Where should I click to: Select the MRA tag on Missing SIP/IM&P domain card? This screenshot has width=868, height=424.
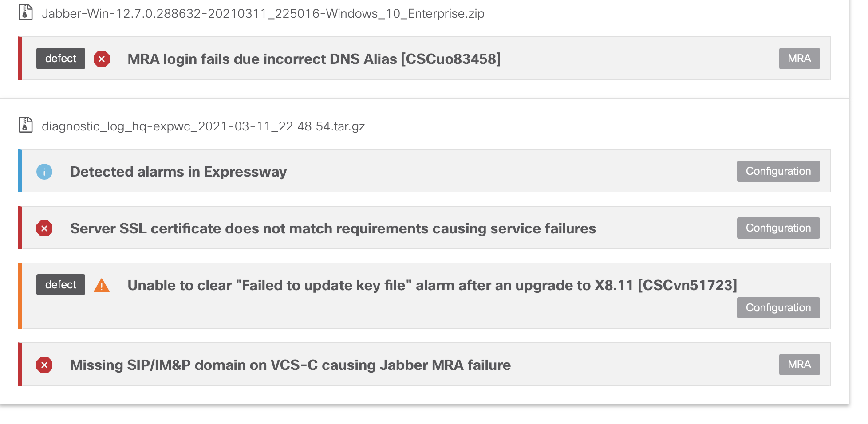pos(799,365)
